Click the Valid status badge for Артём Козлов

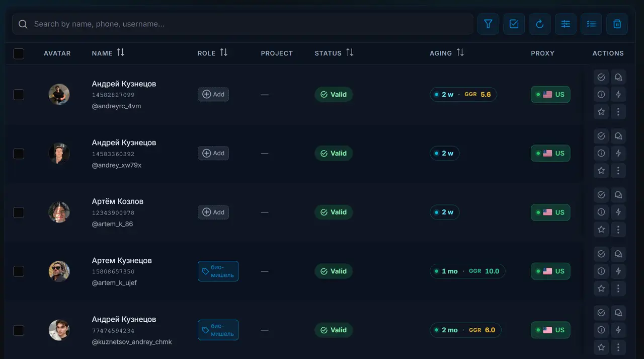click(334, 212)
